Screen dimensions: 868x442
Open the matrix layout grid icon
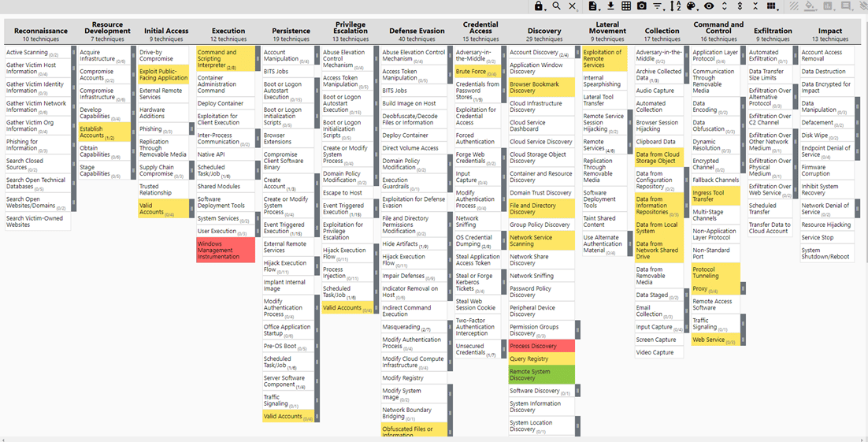(771, 6)
